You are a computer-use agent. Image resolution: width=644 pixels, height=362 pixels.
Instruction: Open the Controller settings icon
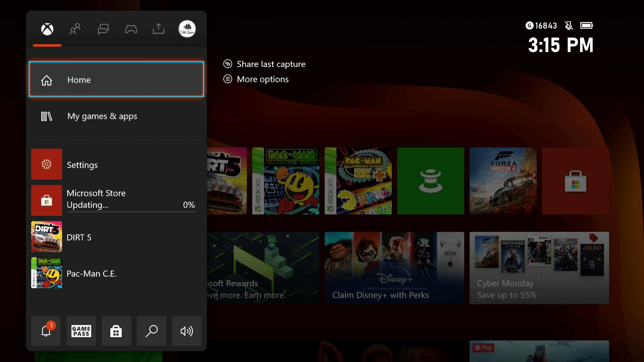coord(131,29)
